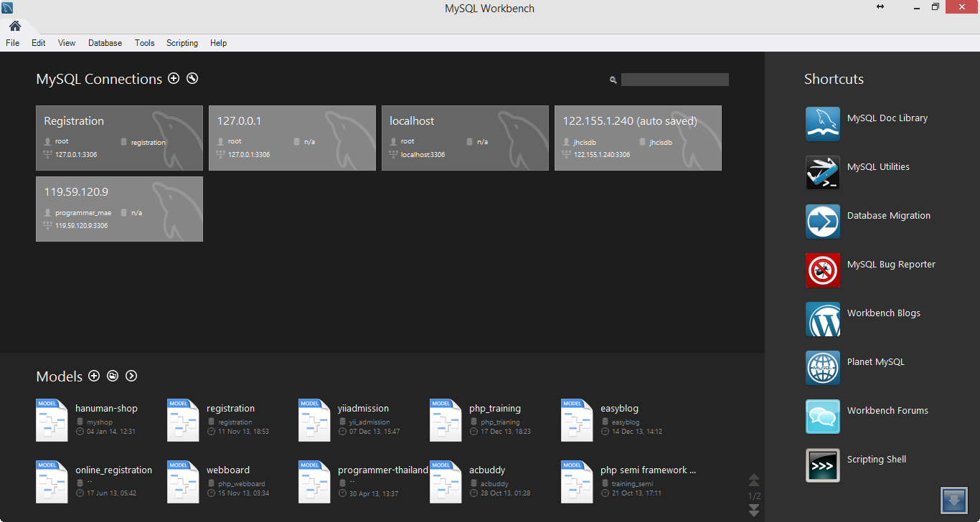Screen dimensions: 980x522
Task: Go to next page of models
Action: 754,510
